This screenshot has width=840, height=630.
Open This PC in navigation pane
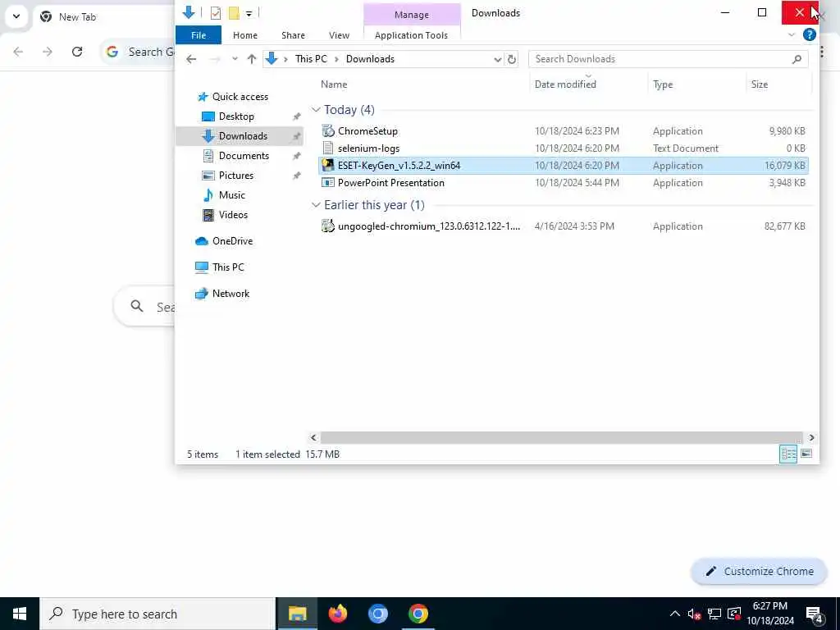coord(228,267)
